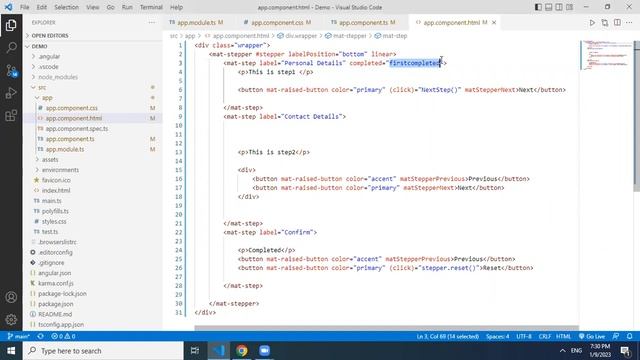Collapse the src folder
The image size is (640, 360).
pos(42,87)
